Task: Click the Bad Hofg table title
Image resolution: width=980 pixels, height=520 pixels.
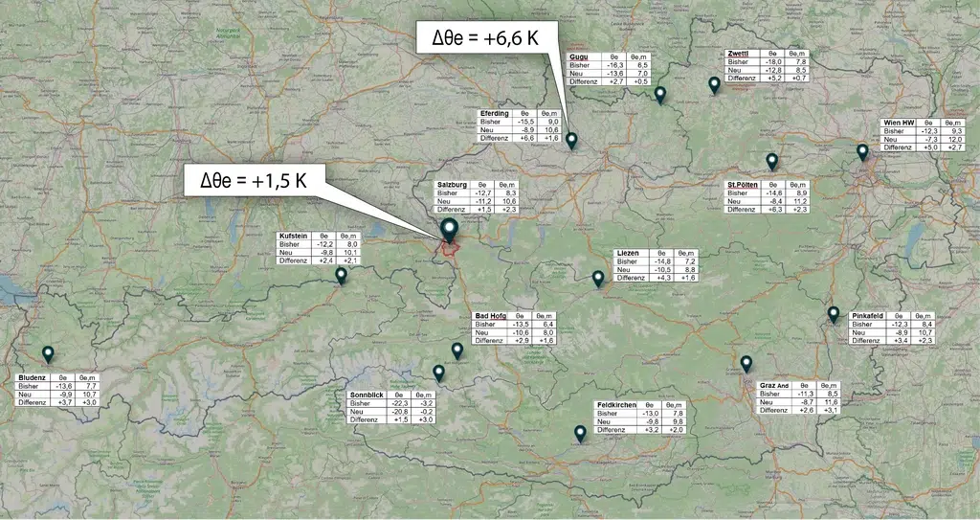Action: (491, 316)
